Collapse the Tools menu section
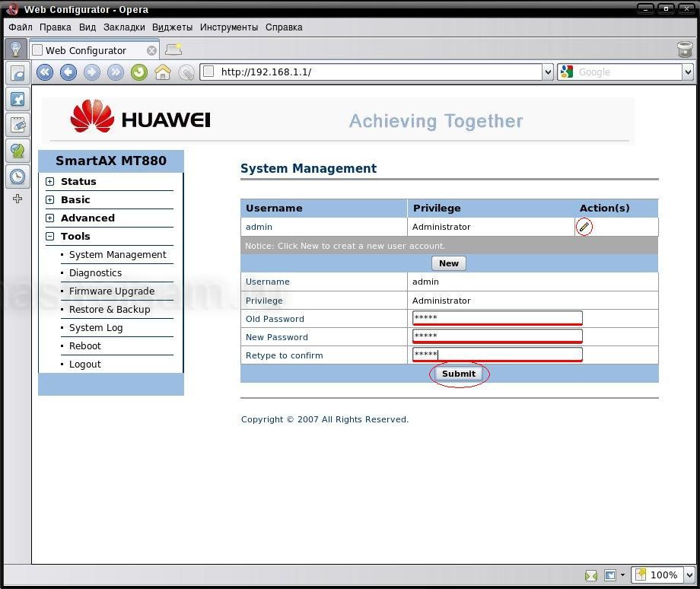Screen dimensions: 700x589 click(50, 236)
